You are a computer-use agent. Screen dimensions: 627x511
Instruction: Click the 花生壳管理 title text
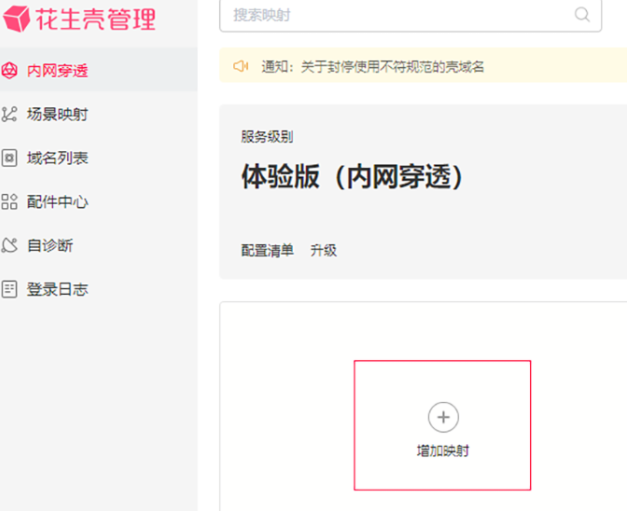pyautogui.click(x=96, y=19)
